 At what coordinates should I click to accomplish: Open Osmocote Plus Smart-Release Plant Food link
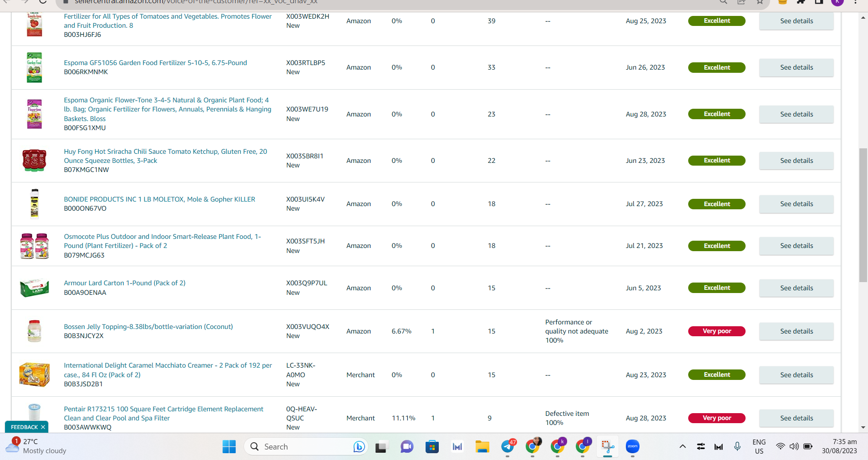coord(162,241)
